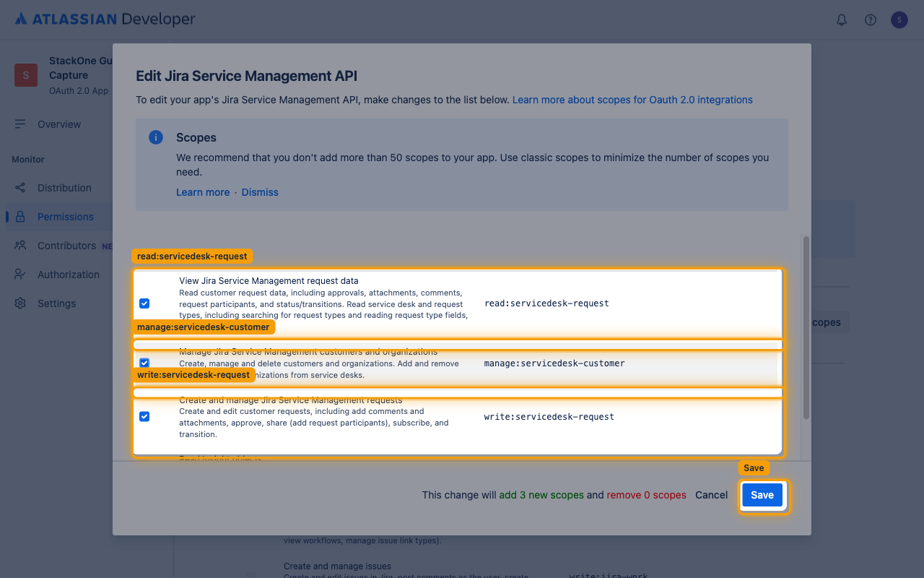
Task: Click 'View Jira Service Management request data' title
Action: tap(269, 280)
